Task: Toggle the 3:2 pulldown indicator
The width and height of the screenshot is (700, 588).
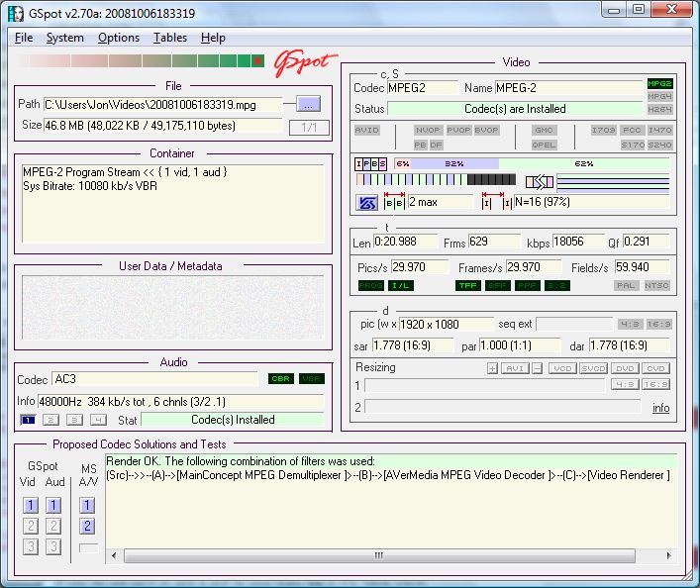Action: (x=557, y=286)
